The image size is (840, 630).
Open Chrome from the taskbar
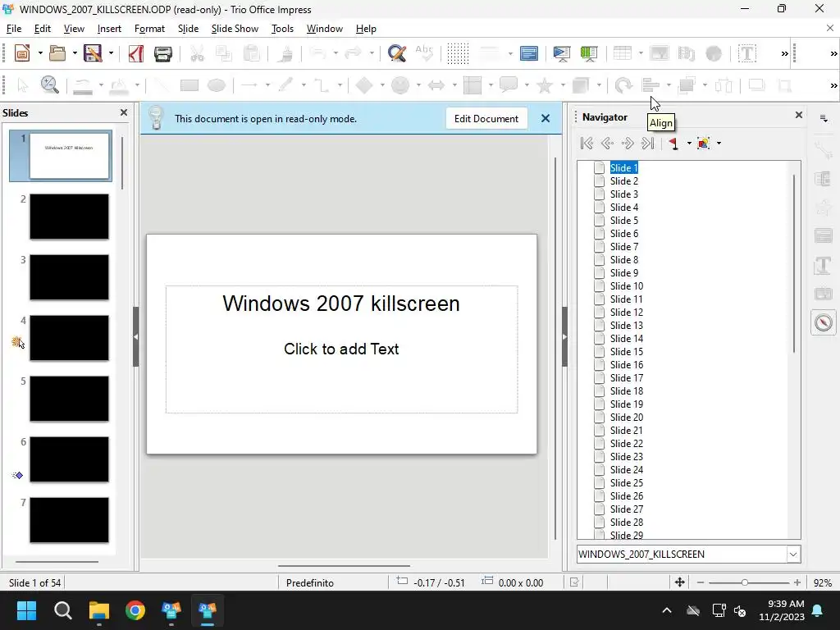[x=135, y=610]
